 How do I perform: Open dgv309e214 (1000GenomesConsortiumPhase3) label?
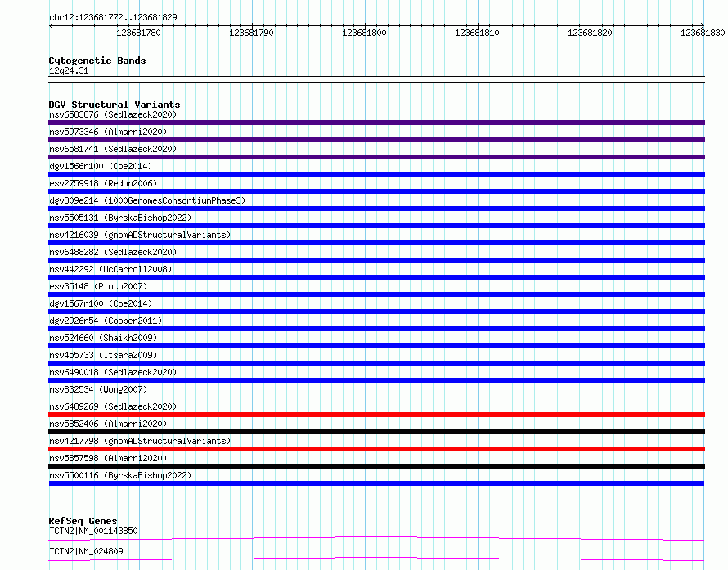[147, 200]
